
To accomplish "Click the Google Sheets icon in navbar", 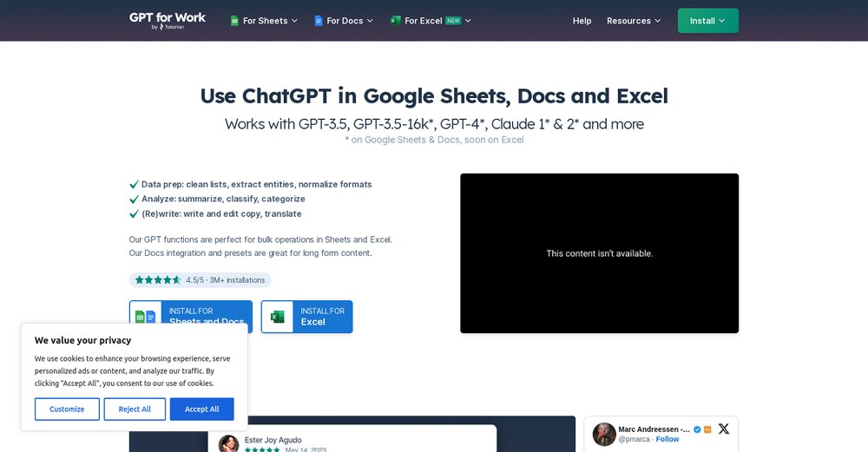I will [234, 21].
